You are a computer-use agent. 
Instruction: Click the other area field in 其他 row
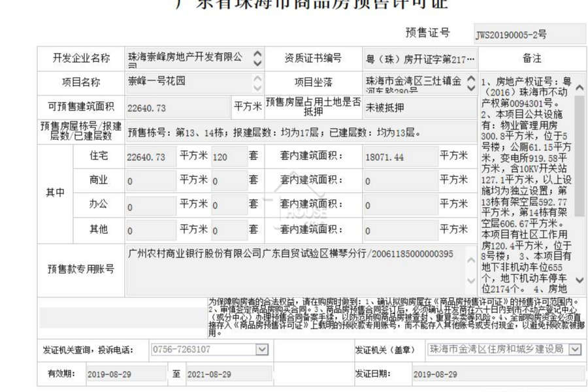click(151, 230)
